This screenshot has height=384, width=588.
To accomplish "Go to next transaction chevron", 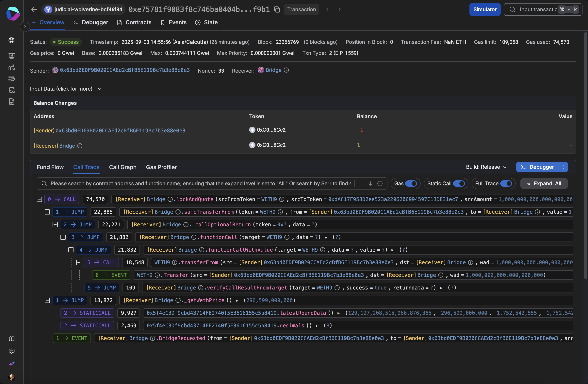I will pos(339,9).
